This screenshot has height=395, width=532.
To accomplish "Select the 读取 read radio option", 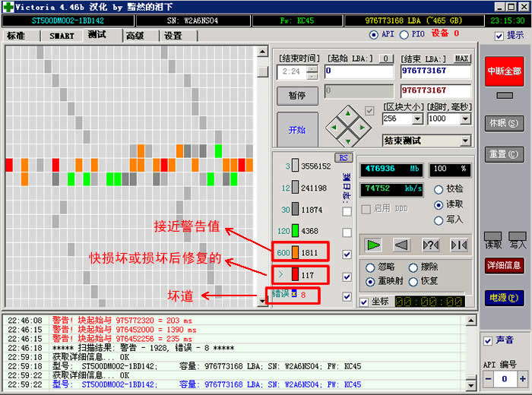I will click(439, 205).
